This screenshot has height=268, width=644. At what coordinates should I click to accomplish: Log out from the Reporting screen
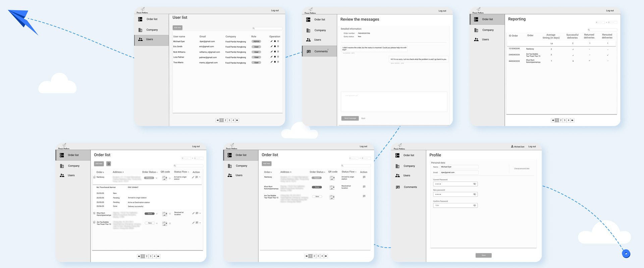coord(610,10)
